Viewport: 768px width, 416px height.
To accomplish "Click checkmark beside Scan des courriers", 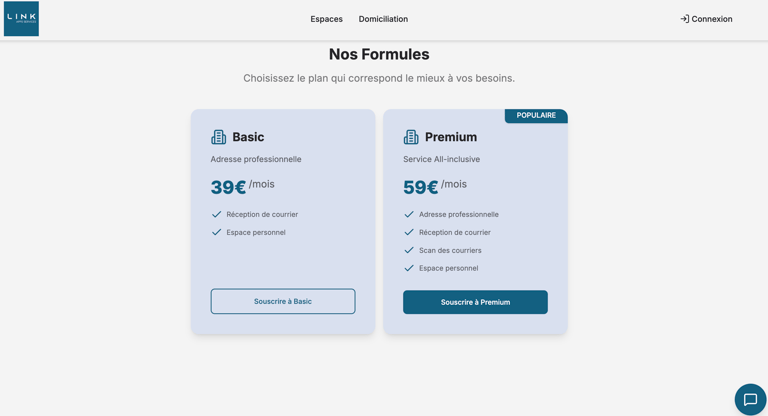I will pos(409,250).
